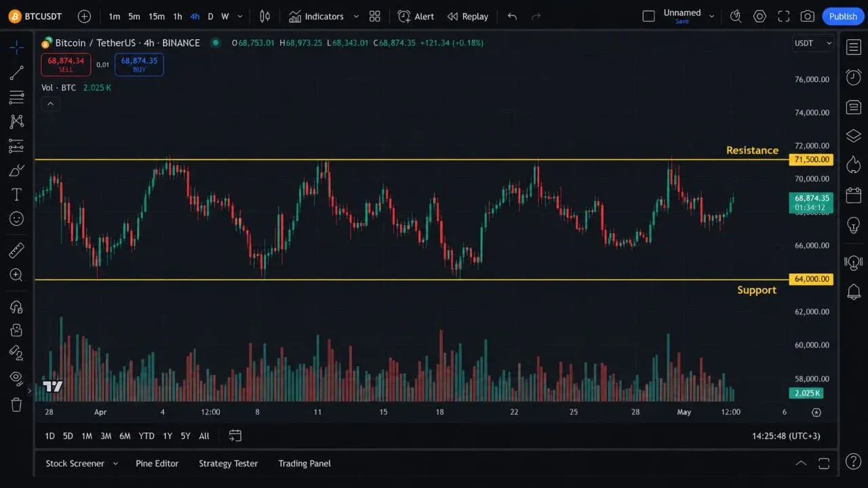Open the USDT currency dropdown
The image size is (868, 488).
812,43
